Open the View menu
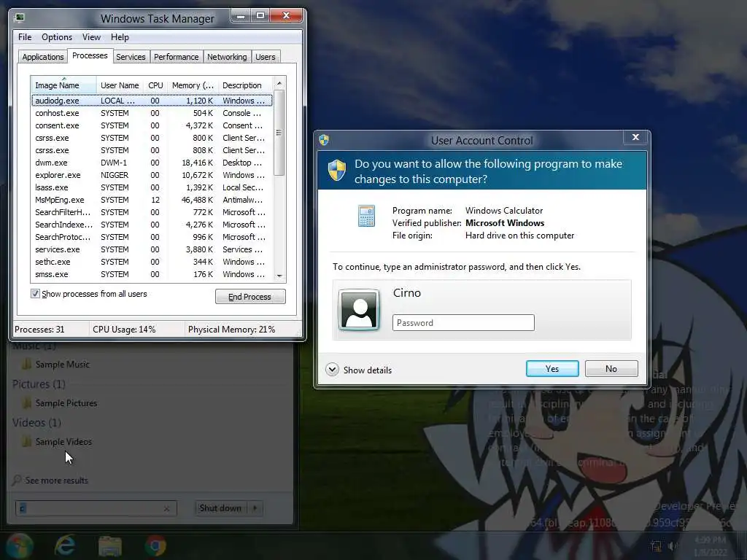This screenshot has height=560, width=747. [x=91, y=37]
